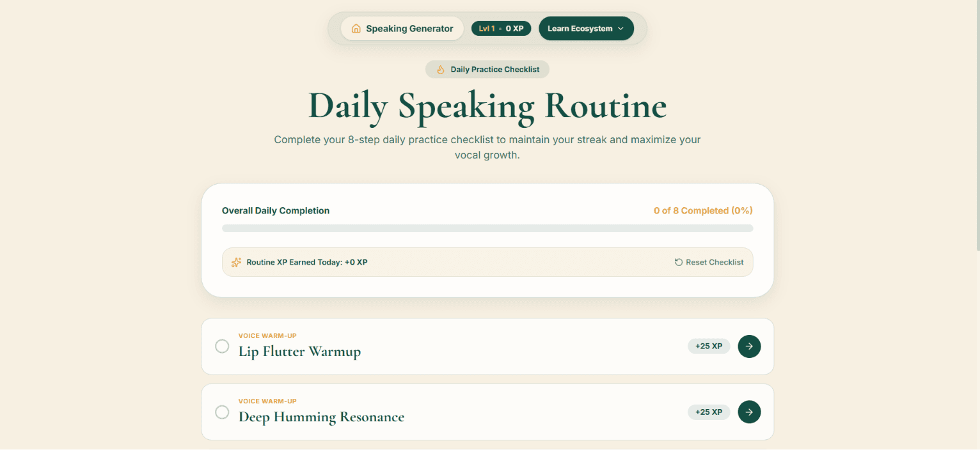Click the Overall Daily Completion progress bar
Screen dimensions: 980x450
coord(487,228)
